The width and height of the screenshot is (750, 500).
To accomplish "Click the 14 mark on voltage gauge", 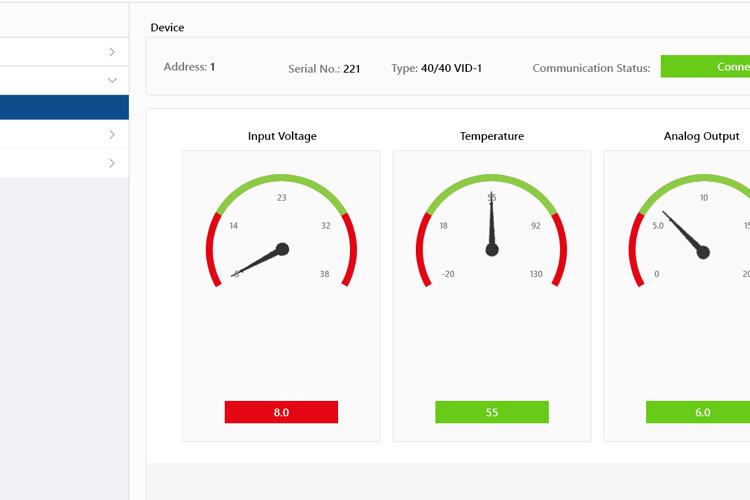I will pyautogui.click(x=233, y=226).
